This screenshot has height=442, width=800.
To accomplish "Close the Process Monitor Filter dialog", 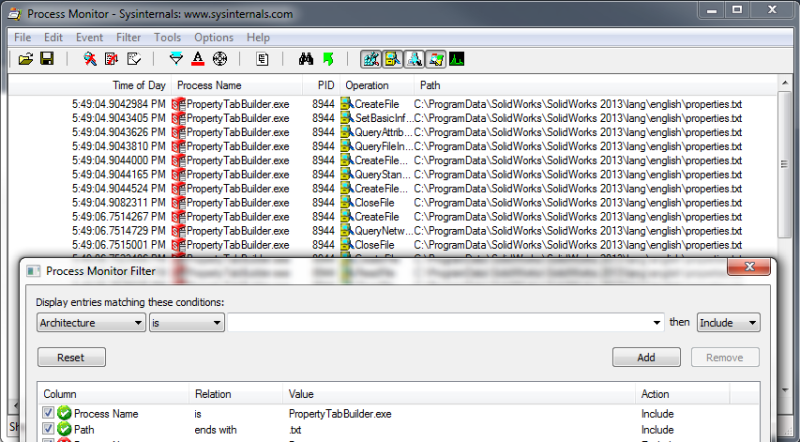I will pos(749,266).
